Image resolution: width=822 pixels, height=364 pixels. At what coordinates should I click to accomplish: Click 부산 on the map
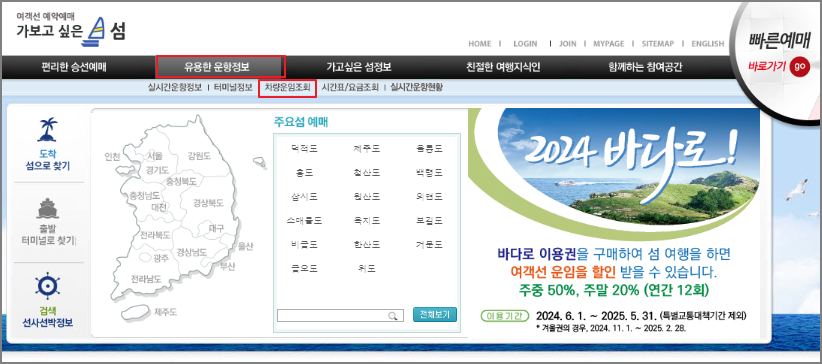pos(228,266)
